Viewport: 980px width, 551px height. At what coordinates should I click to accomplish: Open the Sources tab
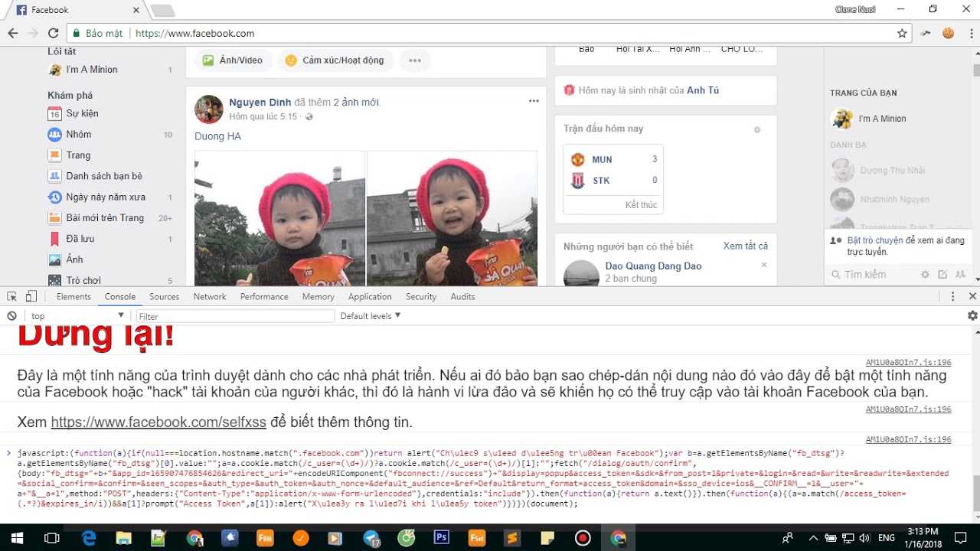pyautogui.click(x=164, y=297)
